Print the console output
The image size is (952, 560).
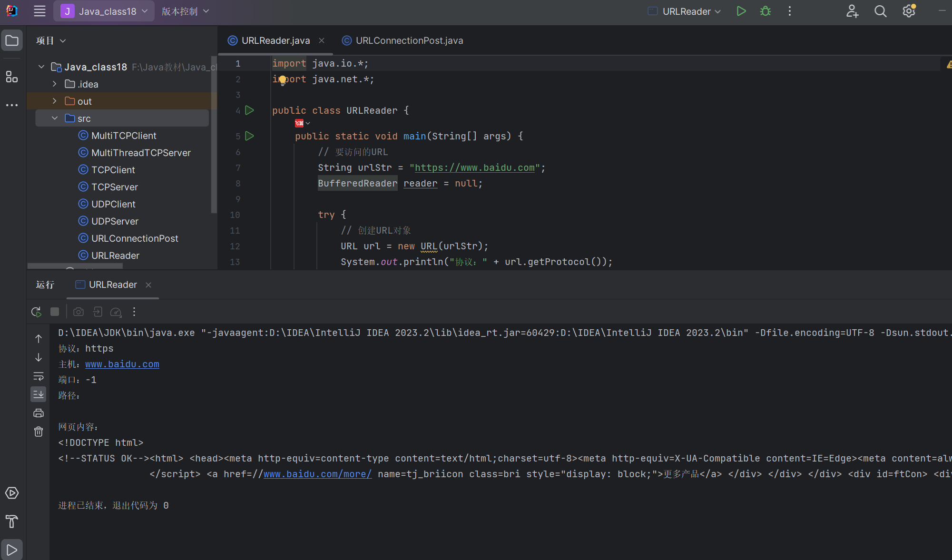pyautogui.click(x=39, y=413)
